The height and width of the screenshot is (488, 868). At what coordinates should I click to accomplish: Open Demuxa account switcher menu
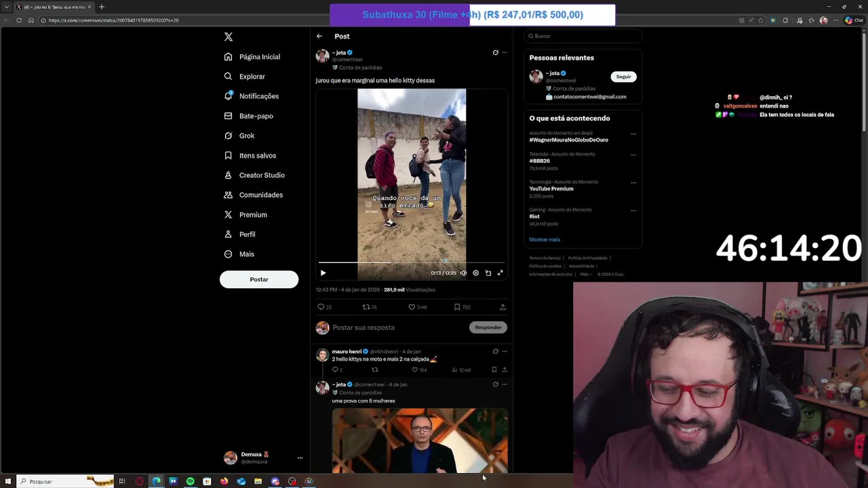point(264,457)
